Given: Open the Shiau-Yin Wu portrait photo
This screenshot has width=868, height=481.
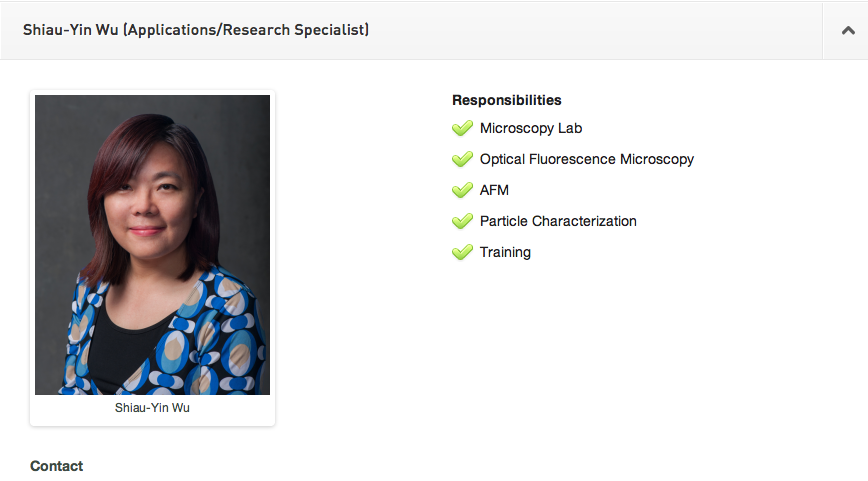Looking at the screenshot, I should tap(152, 244).
